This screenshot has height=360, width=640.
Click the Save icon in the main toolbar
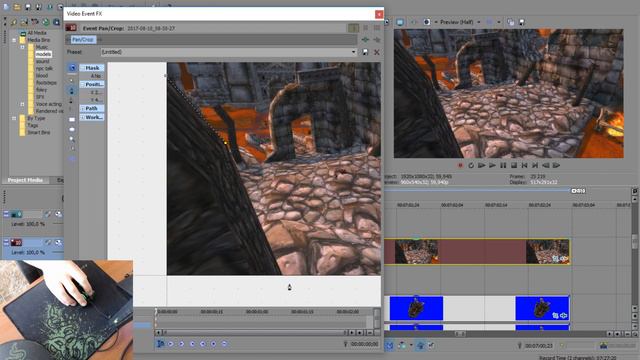[x=27, y=7]
